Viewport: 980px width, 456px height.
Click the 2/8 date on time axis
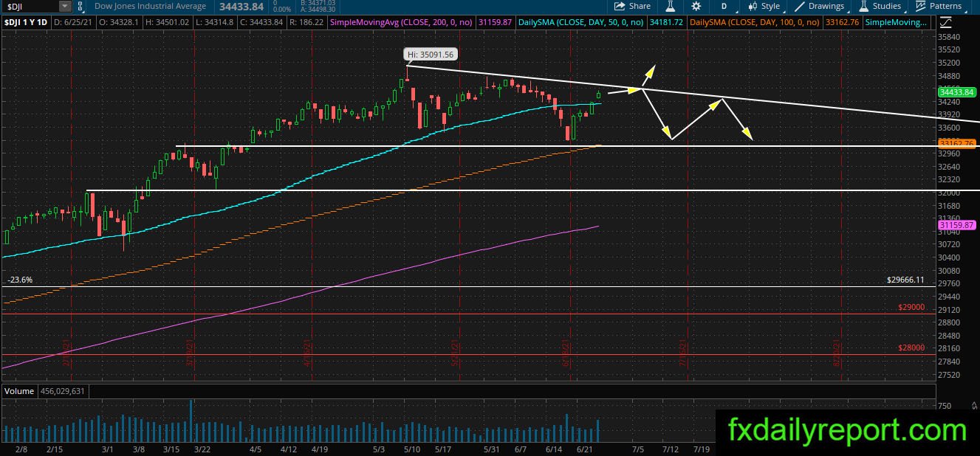[23, 449]
